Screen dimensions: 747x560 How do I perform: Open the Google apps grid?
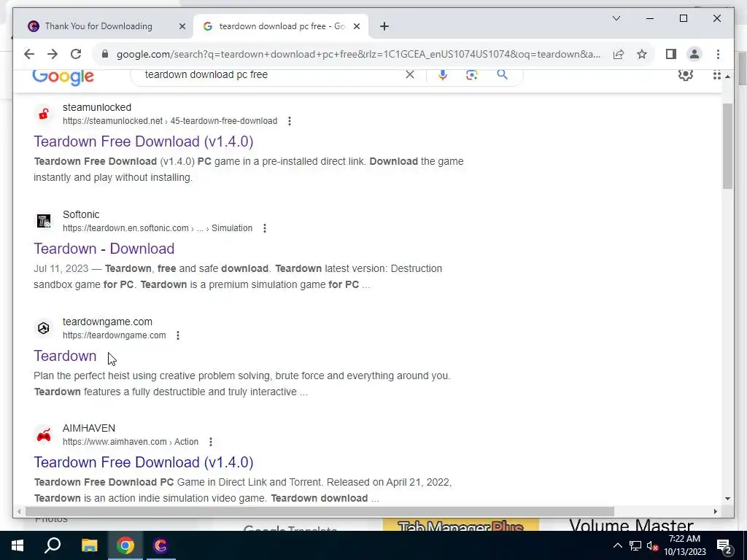(716, 75)
